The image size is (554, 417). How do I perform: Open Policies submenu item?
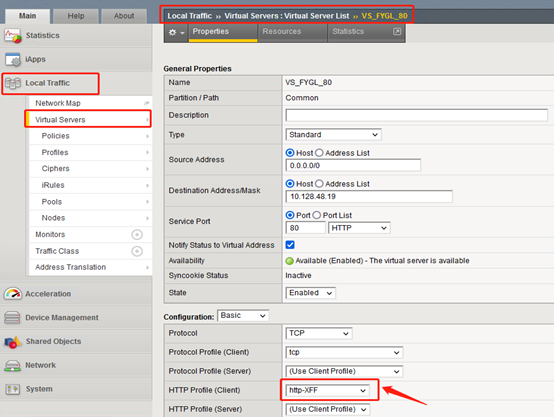click(91, 136)
